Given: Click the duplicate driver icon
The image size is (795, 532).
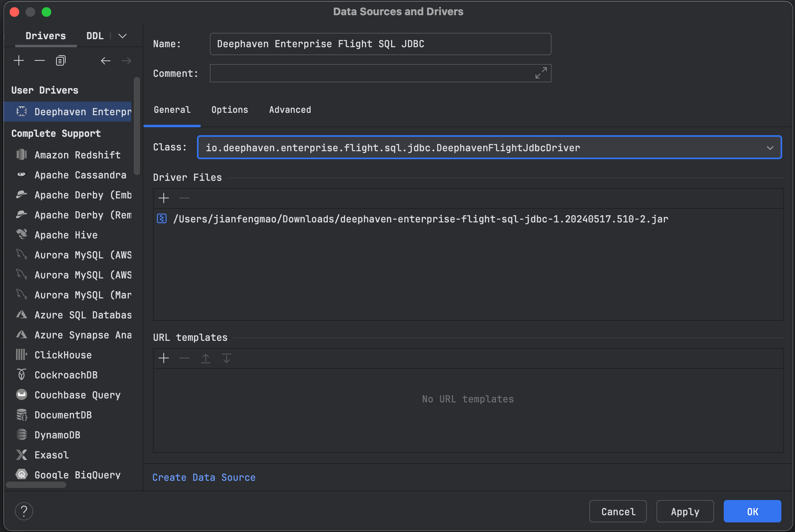Looking at the screenshot, I should pyautogui.click(x=60, y=61).
